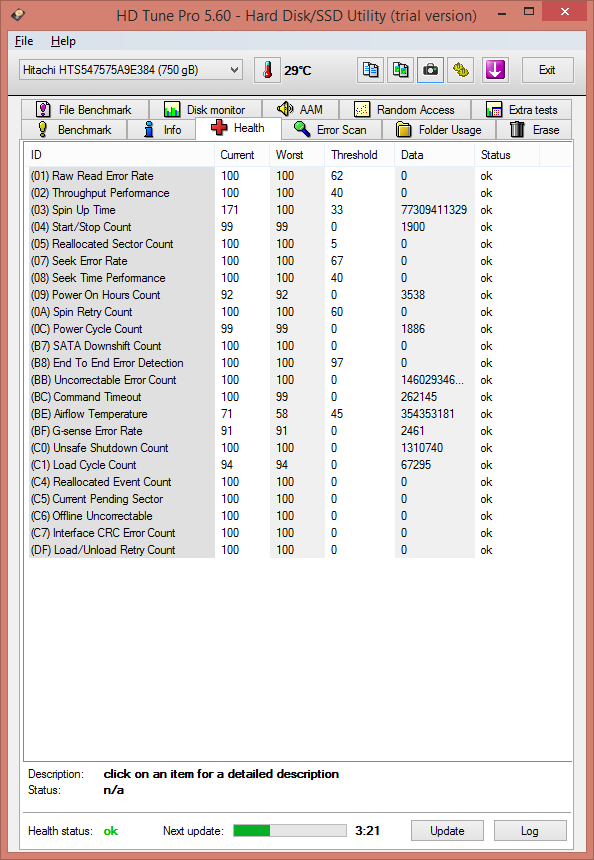The width and height of the screenshot is (594, 860).
Task: Open the Help menu
Action: point(63,41)
